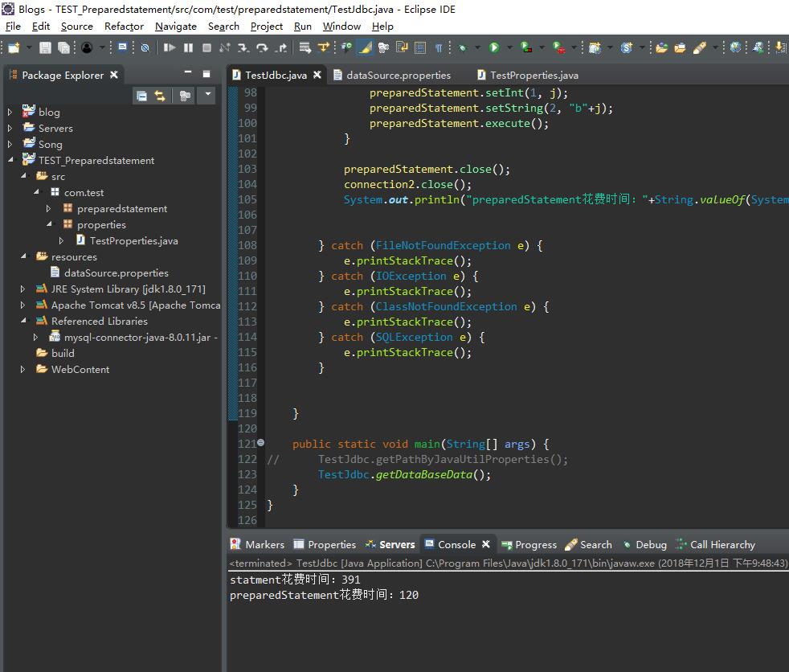Click the Save toolbar icon
The height and width of the screenshot is (672, 789).
(45, 47)
